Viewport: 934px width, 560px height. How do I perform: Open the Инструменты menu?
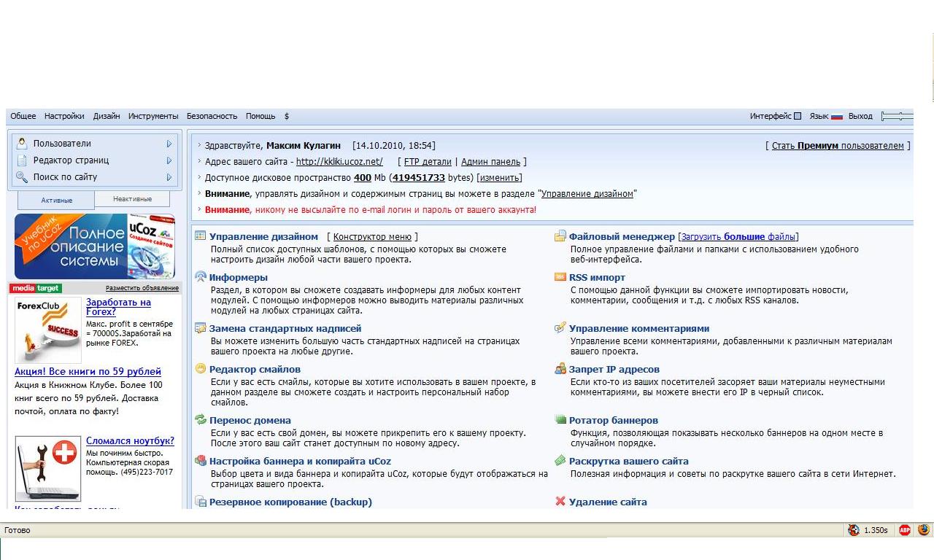[153, 116]
